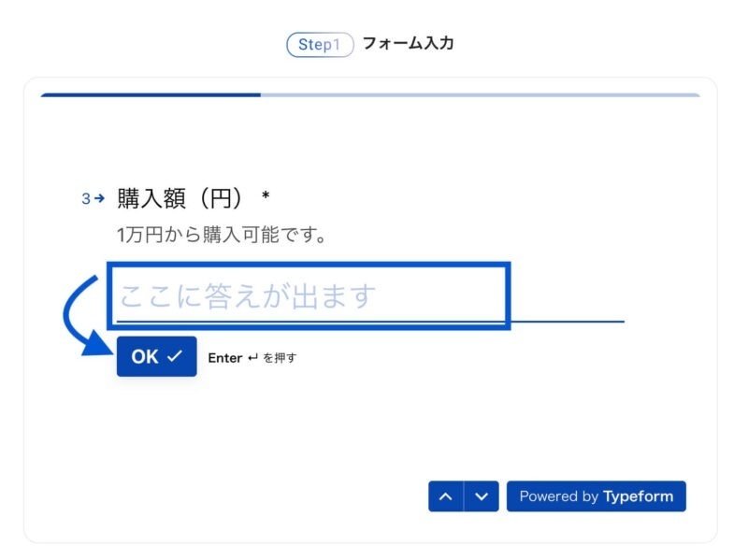
Task: Click the 購入額（円） question title
Action: pos(180,198)
